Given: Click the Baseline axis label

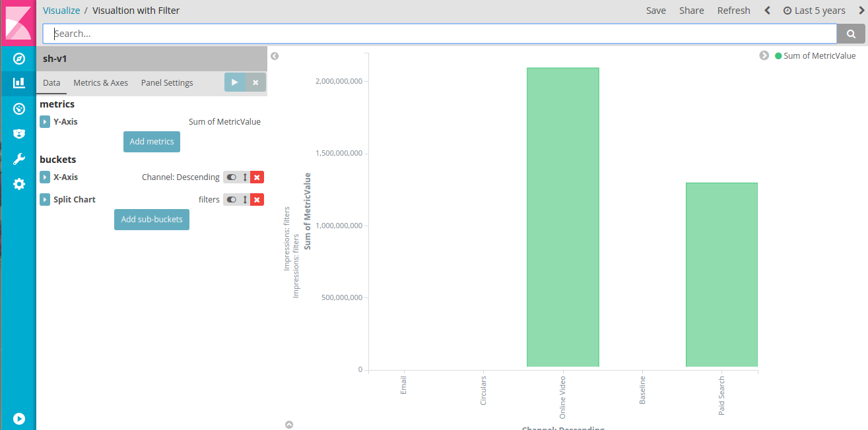Looking at the screenshot, I should [642, 390].
